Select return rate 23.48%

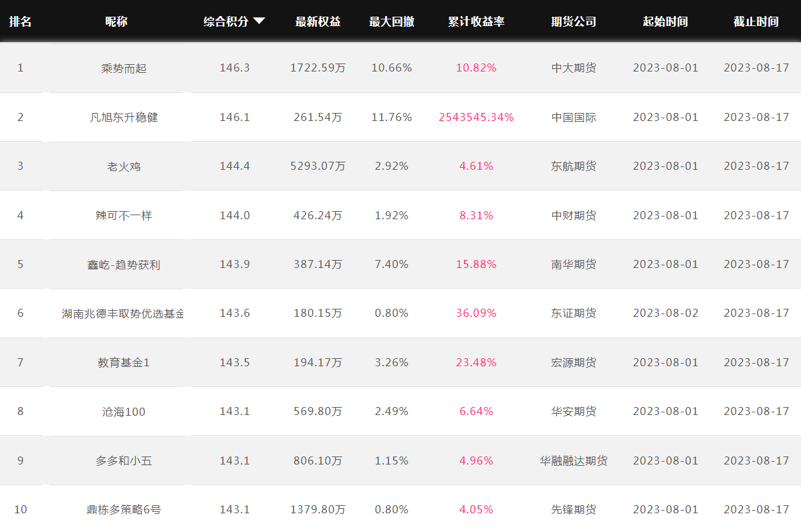pyautogui.click(x=476, y=362)
